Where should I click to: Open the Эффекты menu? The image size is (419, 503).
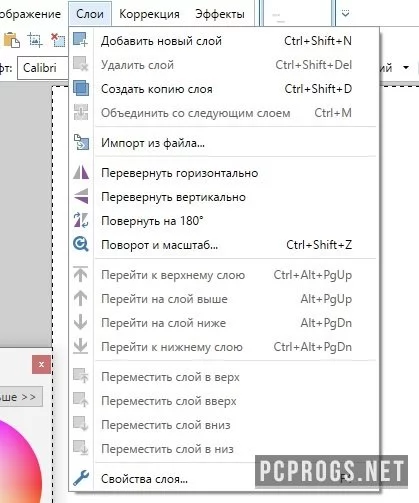pyautogui.click(x=220, y=14)
